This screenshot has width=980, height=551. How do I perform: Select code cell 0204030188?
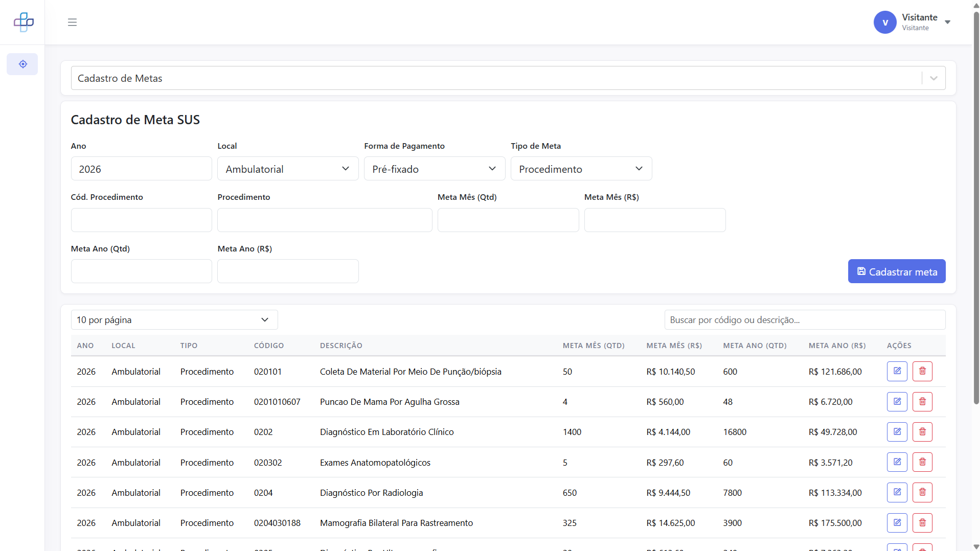coord(277,523)
